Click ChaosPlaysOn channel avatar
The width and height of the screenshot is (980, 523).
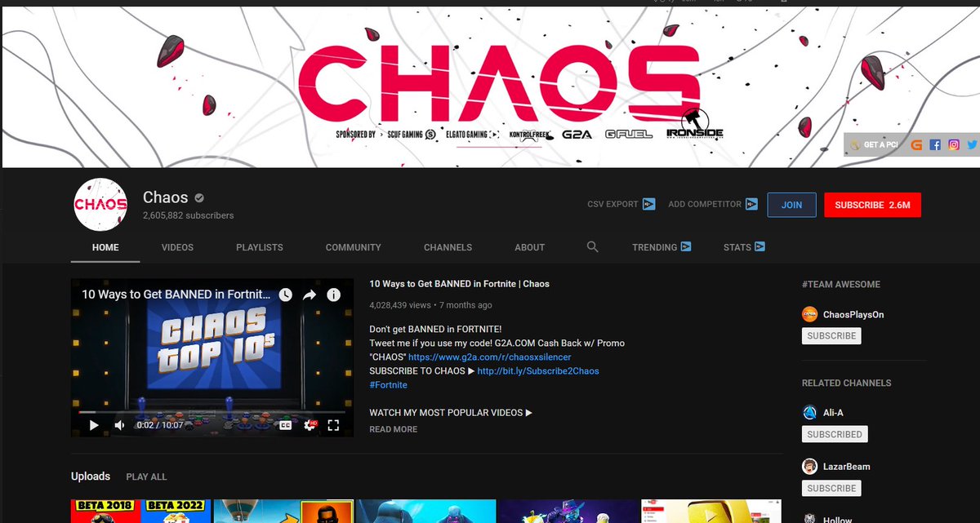pyautogui.click(x=809, y=314)
